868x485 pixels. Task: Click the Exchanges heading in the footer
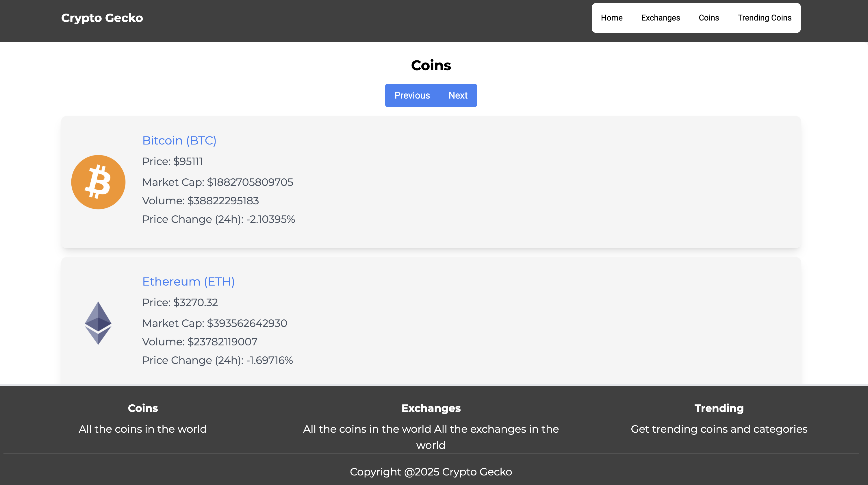click(431, 408)
